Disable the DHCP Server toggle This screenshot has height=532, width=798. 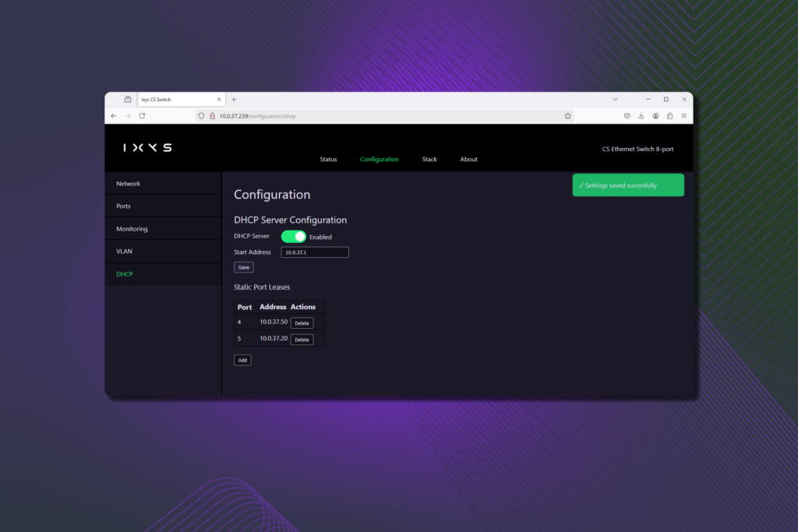point(294,237)
